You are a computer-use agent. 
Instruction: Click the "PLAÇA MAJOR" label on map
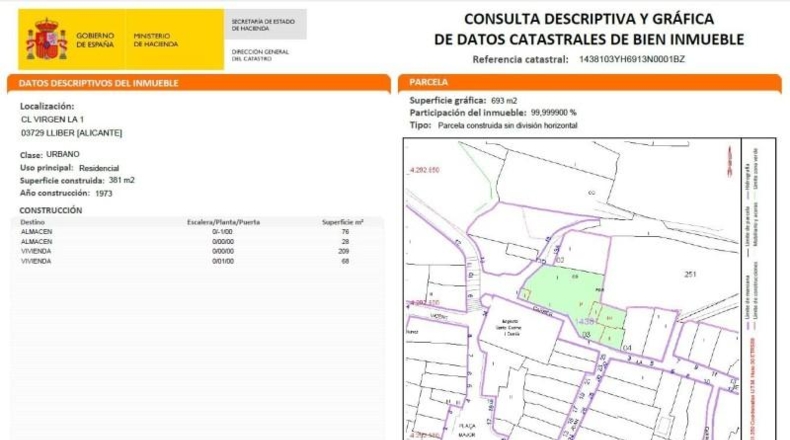coord(467,430)
